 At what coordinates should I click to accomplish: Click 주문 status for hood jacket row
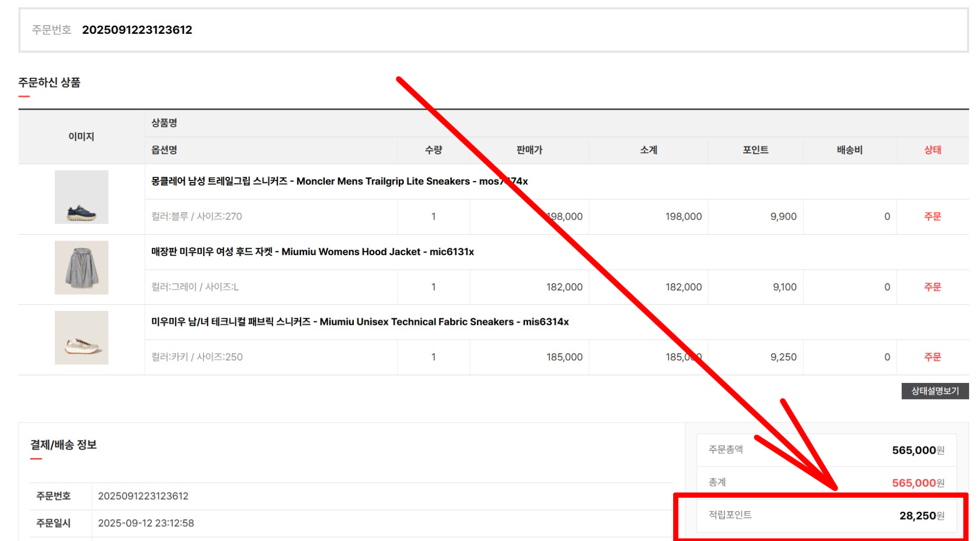(932, 287)
